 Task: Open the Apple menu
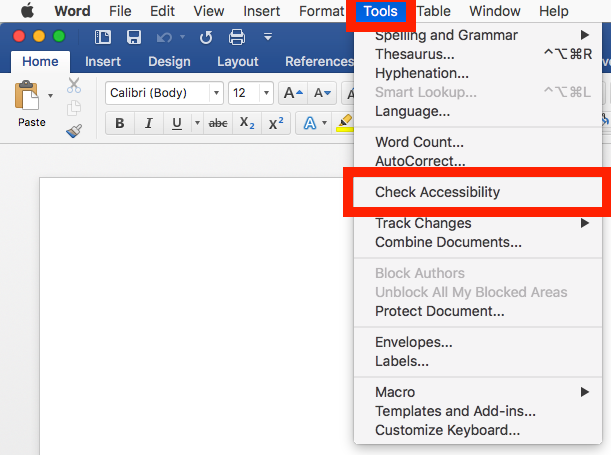coord(27,11)
